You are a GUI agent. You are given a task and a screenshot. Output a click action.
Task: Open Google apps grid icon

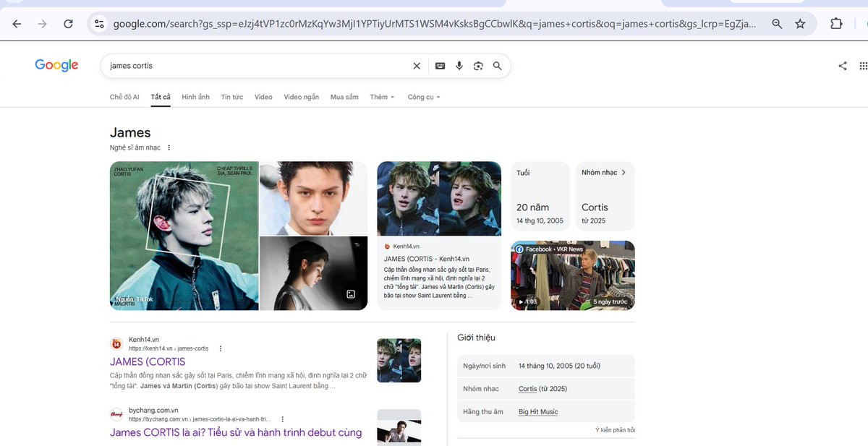point(863,66)
